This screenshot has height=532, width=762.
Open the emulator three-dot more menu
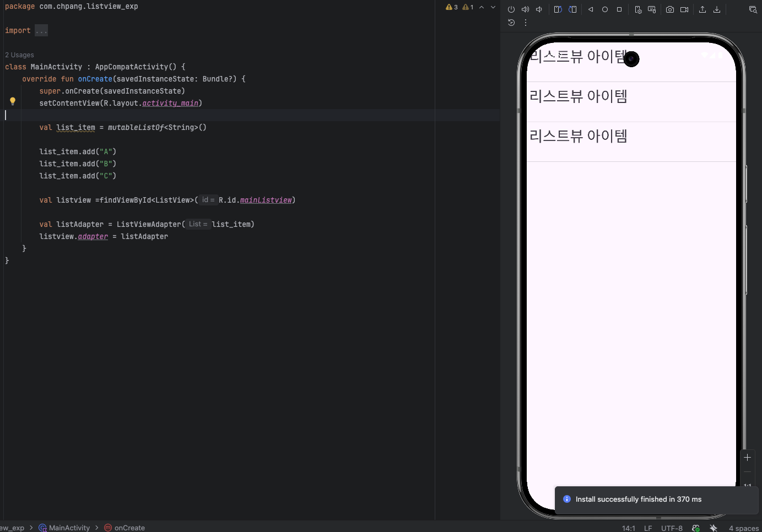(526, 23)
